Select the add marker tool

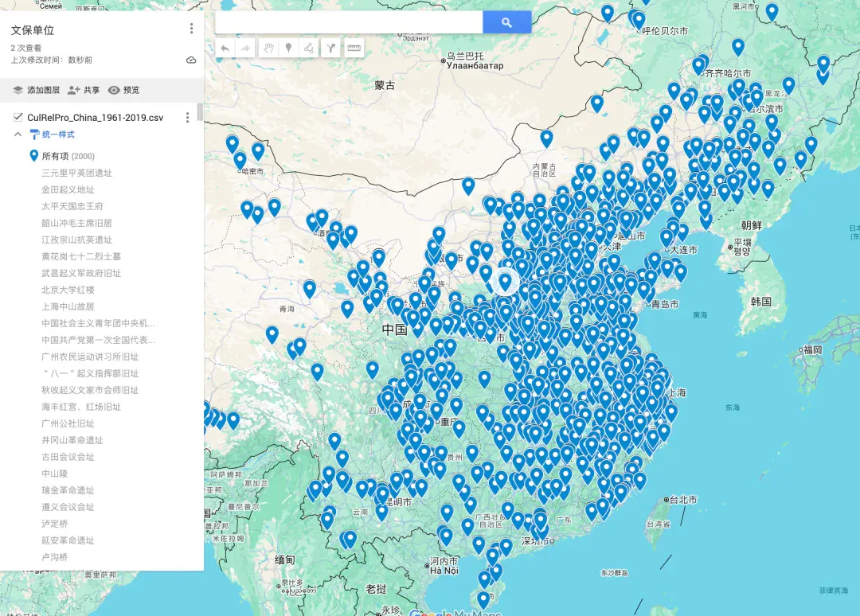point(288,49)
